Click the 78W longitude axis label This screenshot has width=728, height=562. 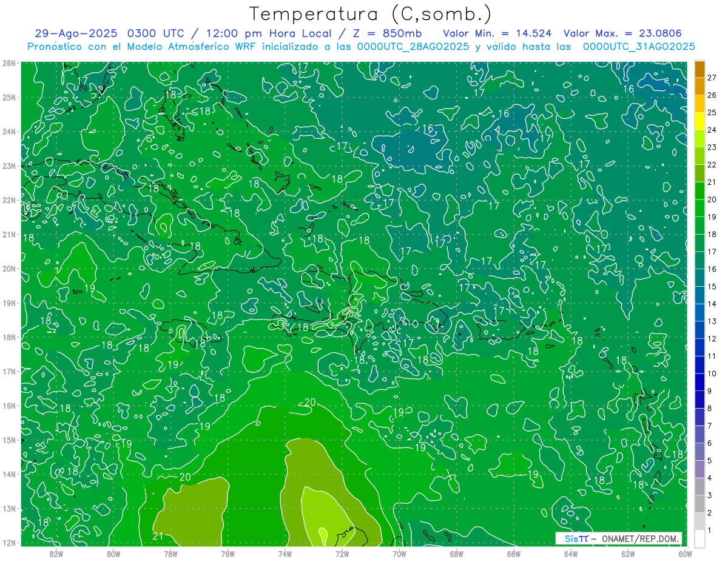[170, 553]
